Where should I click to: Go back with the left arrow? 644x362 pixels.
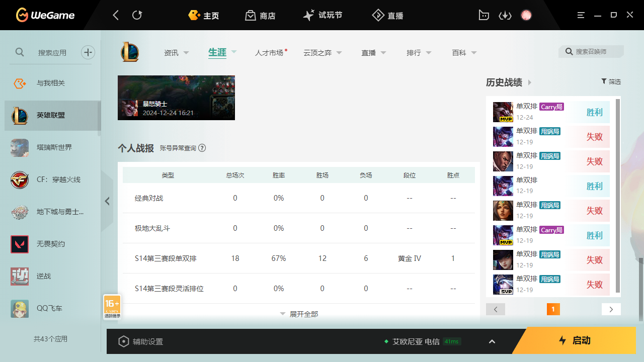(x=116, y=15)
